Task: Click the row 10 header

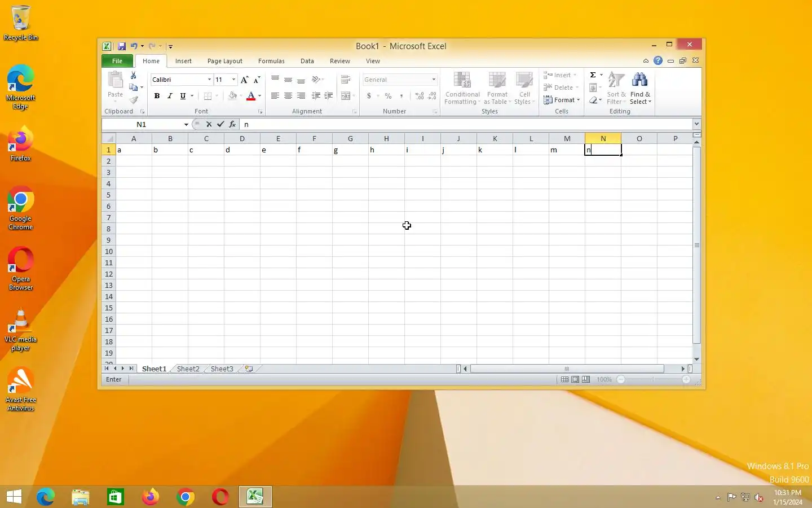Action: point(109,251)
